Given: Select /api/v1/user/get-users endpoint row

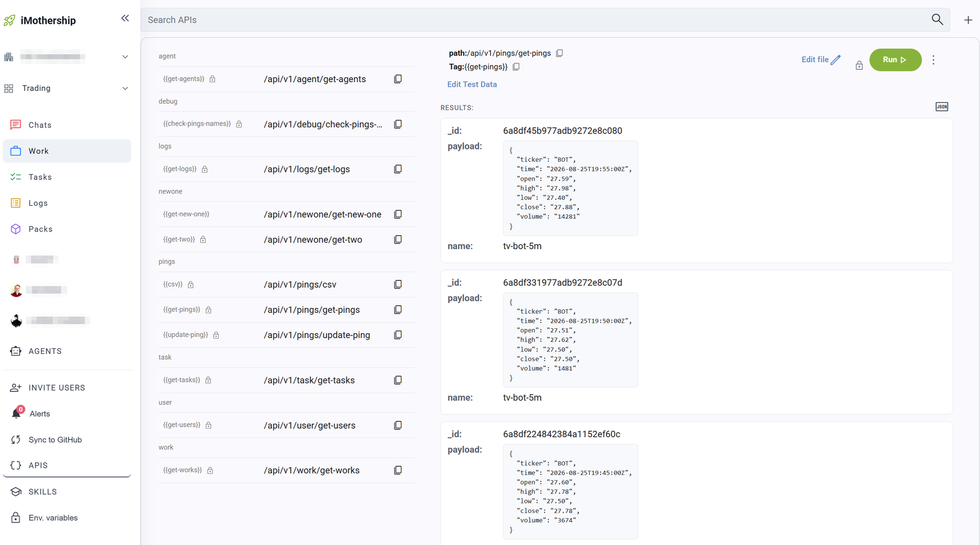Looking at the screenshot, I should pyautogui.click(x=287, y=425).
